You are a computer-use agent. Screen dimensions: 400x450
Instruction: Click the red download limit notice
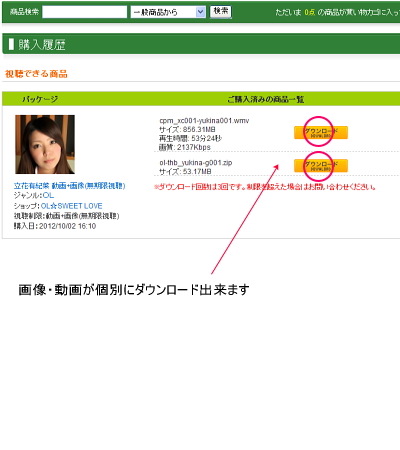pos(265,187)
